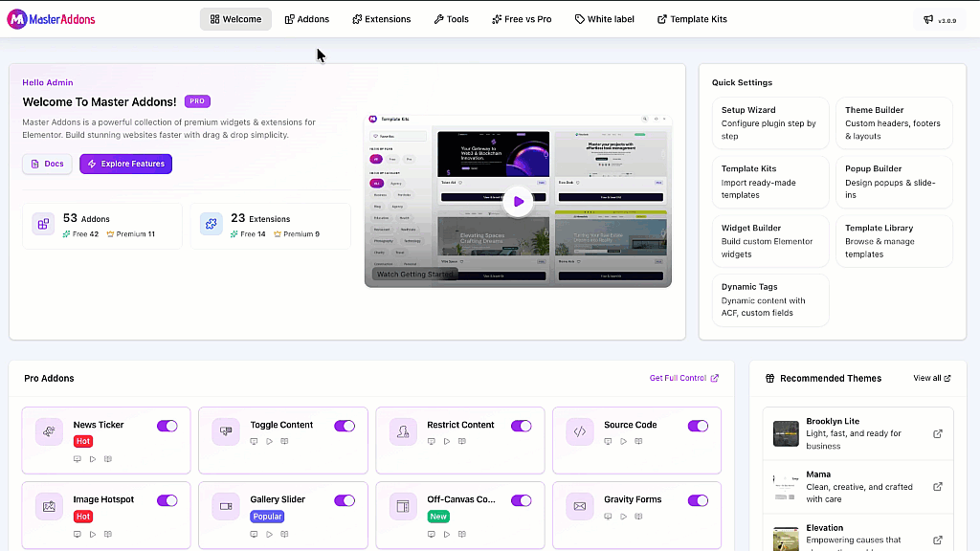Disable the Image Hotspot toggle
The image size is (980, 551).
pyautogui.click(x=167, y=500)
